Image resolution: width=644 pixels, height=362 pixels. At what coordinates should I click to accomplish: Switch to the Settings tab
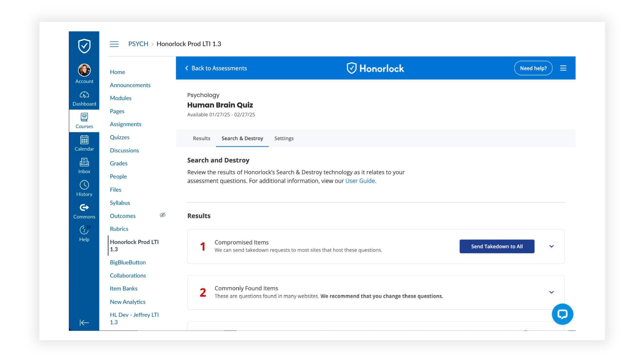(x=284, y=138)
